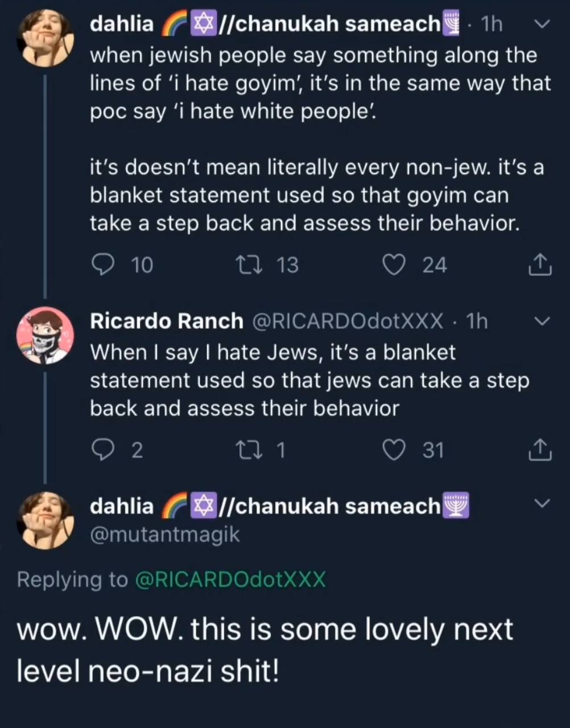This screenshot has width=570, height=728.
Task: Open the @mutantmagik profile handle
Action: 165,535
